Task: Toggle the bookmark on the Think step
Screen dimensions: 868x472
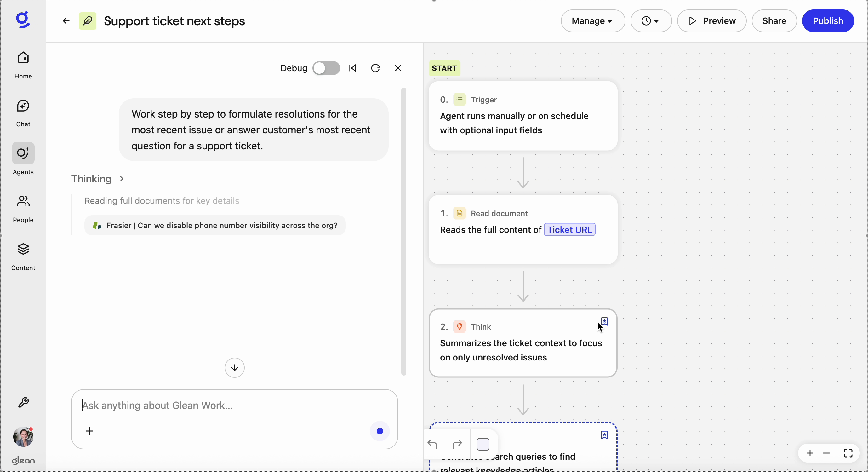Action: point(604,321)
